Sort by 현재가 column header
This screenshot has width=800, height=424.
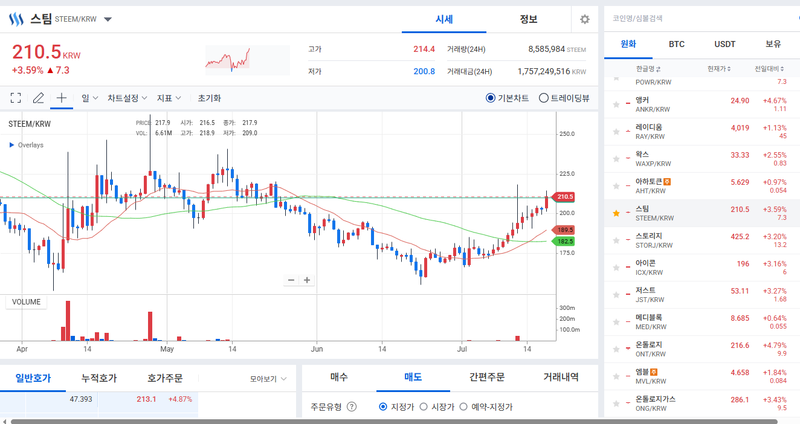click(719, 69)
